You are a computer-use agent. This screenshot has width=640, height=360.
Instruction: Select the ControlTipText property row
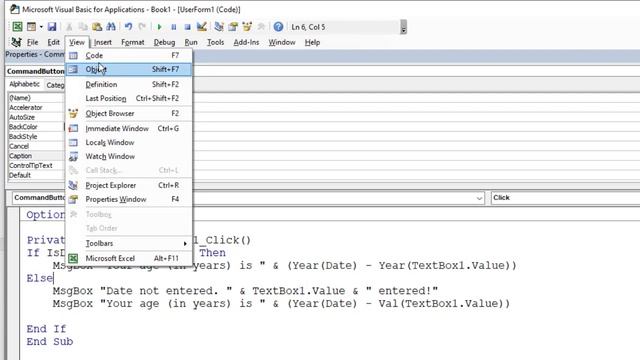tap(36, 165)
